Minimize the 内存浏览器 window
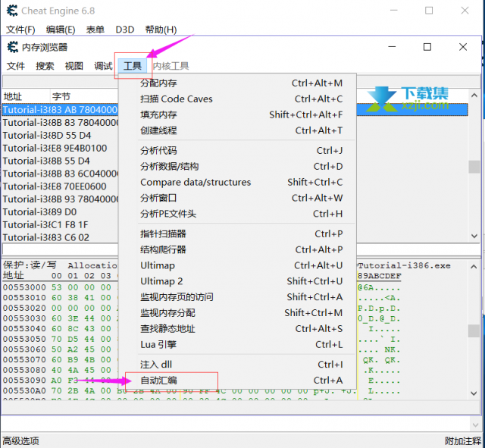This screenshot has height=448, width=485. (392, 47)
